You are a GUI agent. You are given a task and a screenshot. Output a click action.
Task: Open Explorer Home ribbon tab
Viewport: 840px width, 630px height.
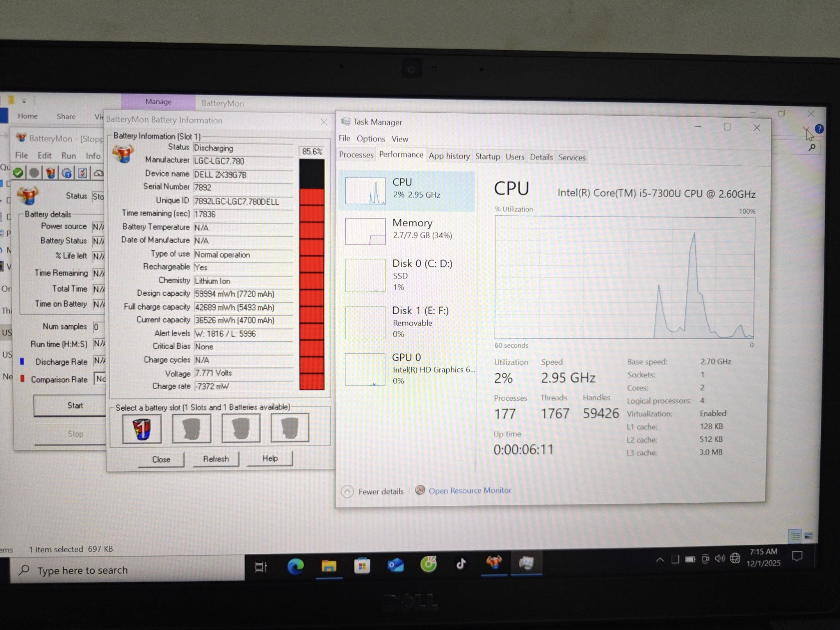pyautogui.click(x=28, y=116)
